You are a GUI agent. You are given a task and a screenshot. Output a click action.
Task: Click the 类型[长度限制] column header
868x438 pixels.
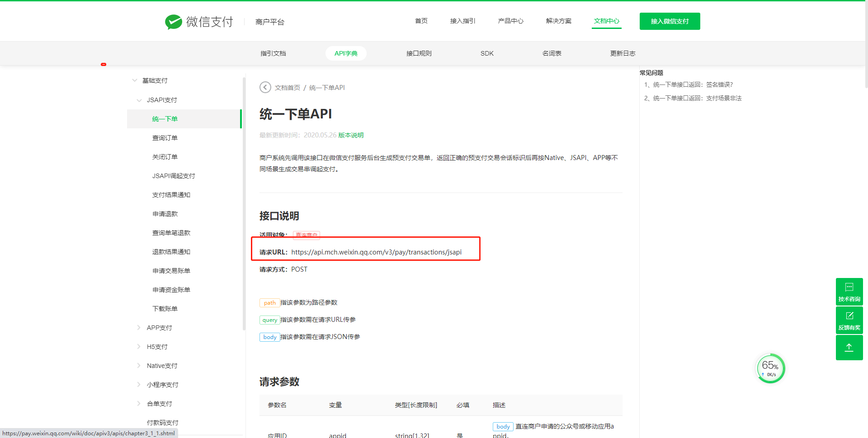[x=416, y=405]
